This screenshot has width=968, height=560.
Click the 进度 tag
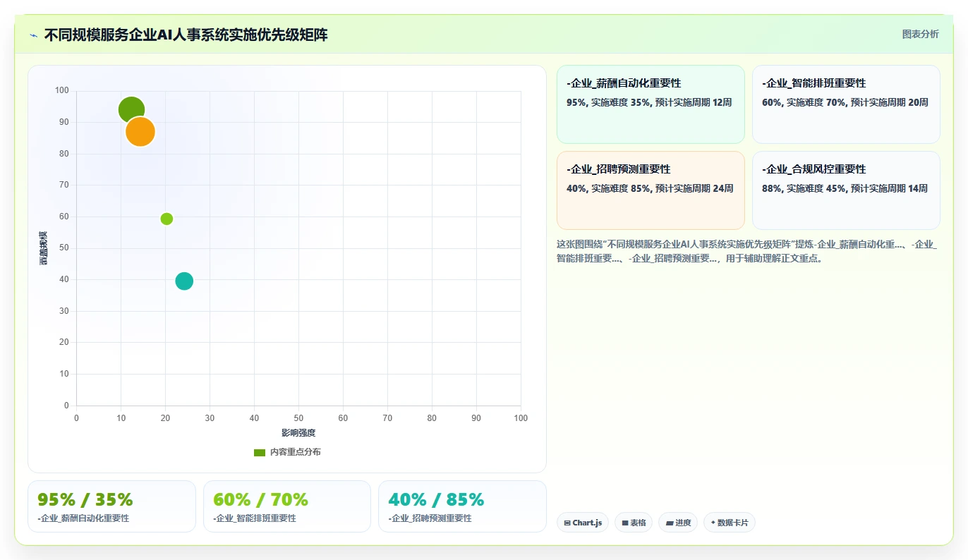pos(678,523)
